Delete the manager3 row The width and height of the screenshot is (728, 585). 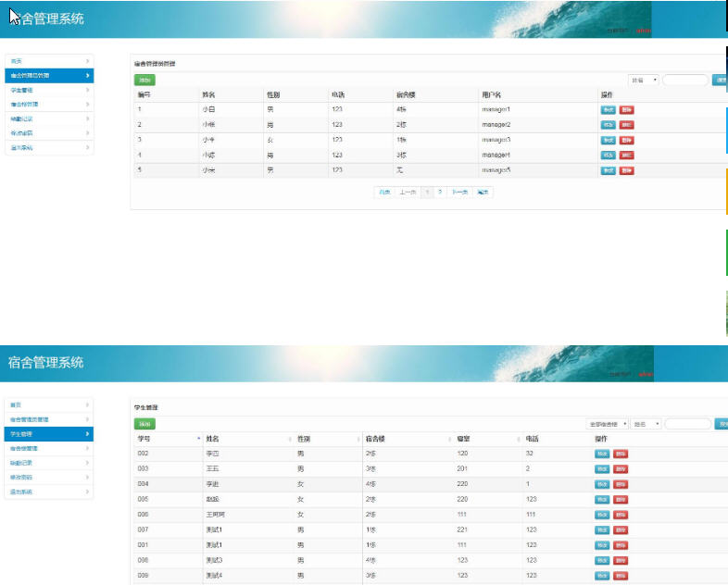627,140
